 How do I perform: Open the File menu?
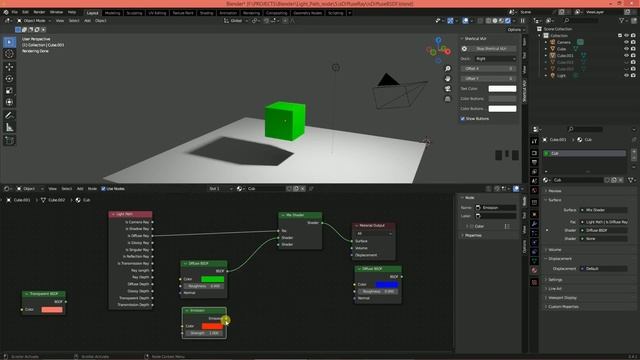tap(15, 12)
